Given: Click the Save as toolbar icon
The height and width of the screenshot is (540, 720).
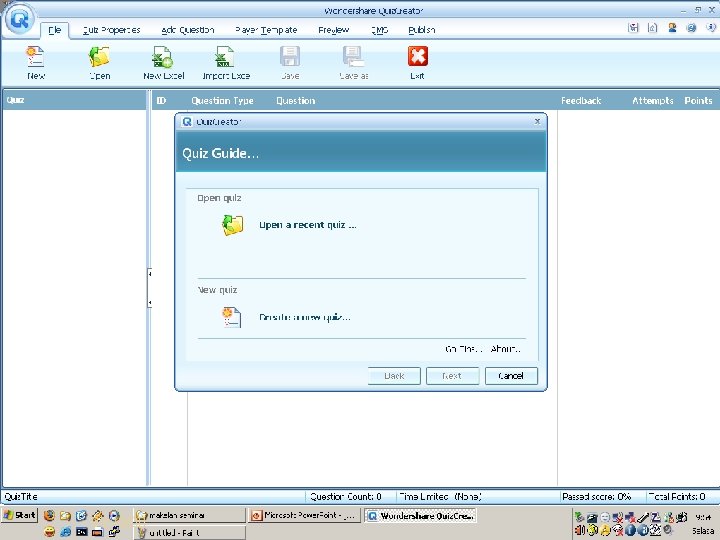Looking at the screenshot, I should click(x=353, y=56).
